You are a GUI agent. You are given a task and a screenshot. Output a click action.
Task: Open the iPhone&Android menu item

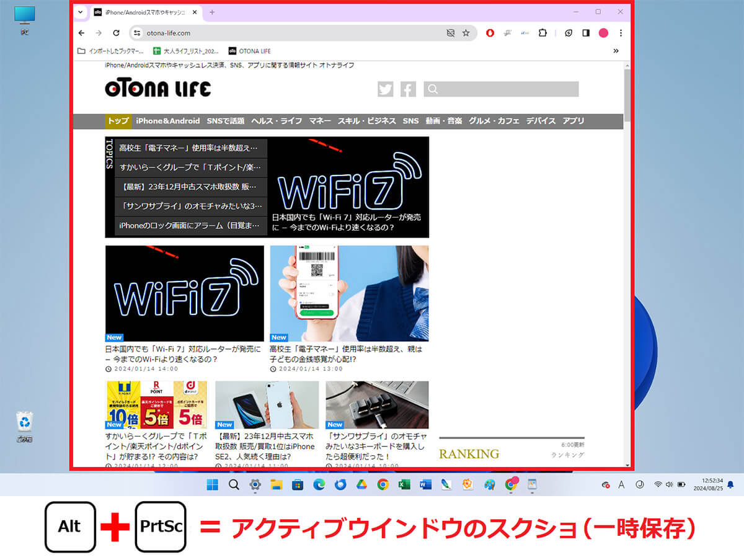click(x=168, y=121)
